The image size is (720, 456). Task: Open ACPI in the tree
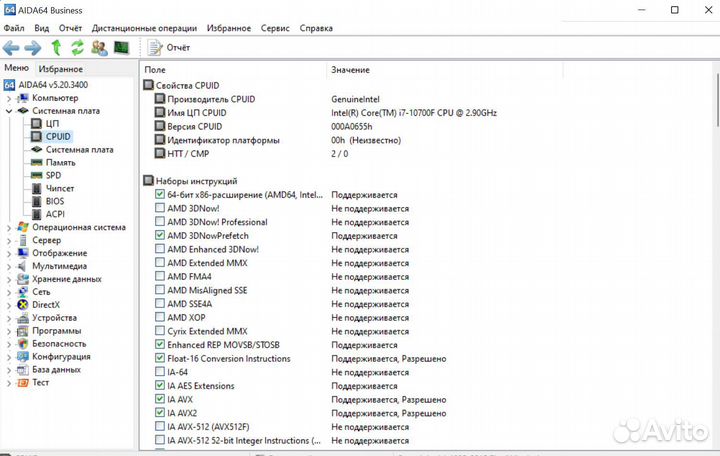(55, 214)
